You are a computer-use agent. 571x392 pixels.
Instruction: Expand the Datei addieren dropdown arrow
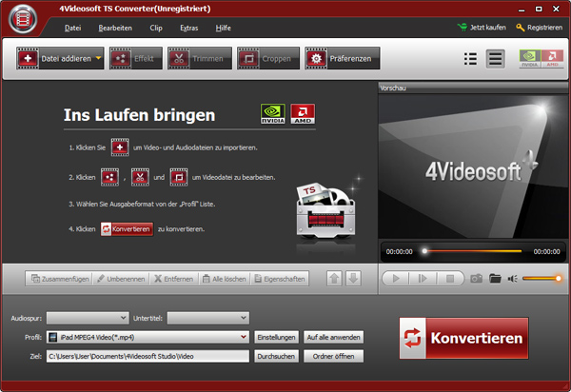click(x=99, y=60)
